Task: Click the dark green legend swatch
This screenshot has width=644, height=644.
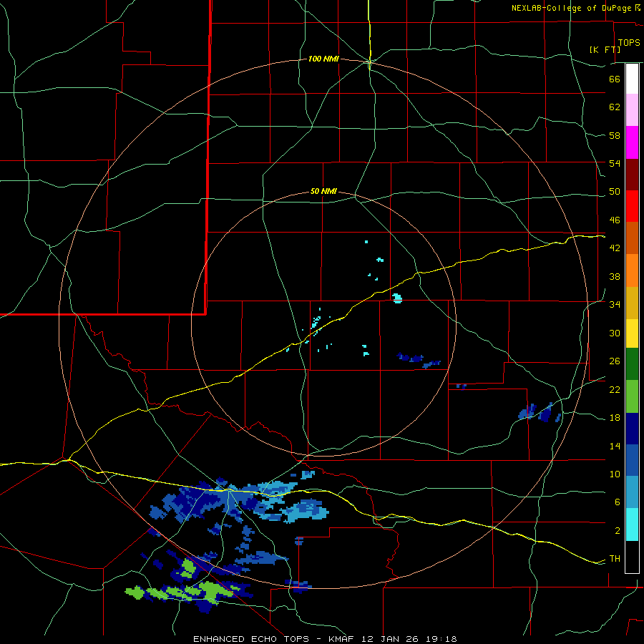Action: [632, 364]
